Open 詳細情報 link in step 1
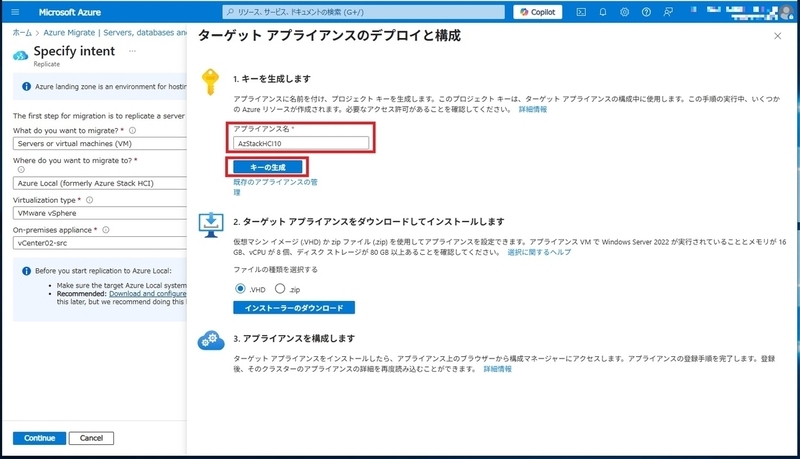 coord(533,109)
